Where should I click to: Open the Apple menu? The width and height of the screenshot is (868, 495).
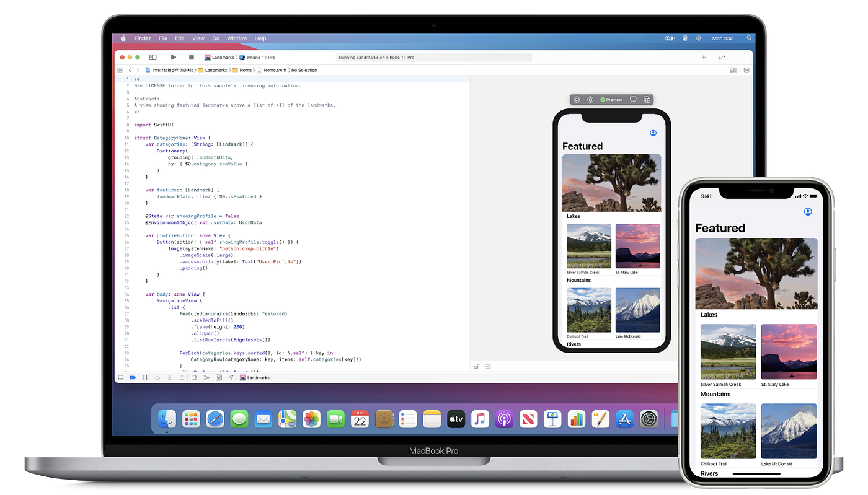coord(123,38)
